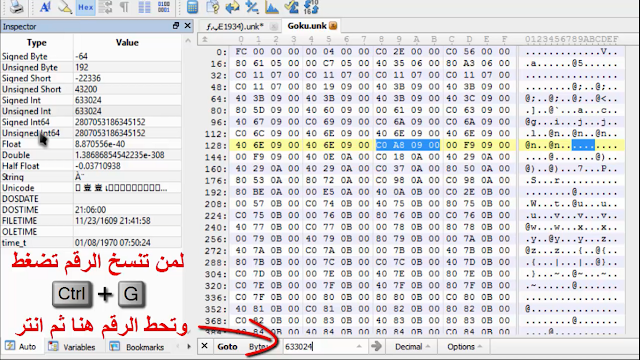Select the Signed Short row
Image resolution: width=640 pixels, height=360 pixels.
click(x=91, y=78)
